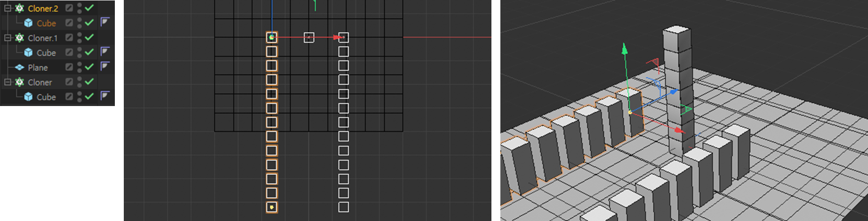Screen dimensions: 868x221
Task: Toggle visibility dots for the Plane
Action: coord(80,67)
